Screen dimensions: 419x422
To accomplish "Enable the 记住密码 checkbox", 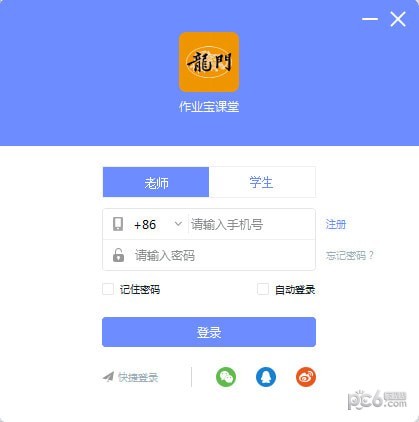I will point(108,289).
